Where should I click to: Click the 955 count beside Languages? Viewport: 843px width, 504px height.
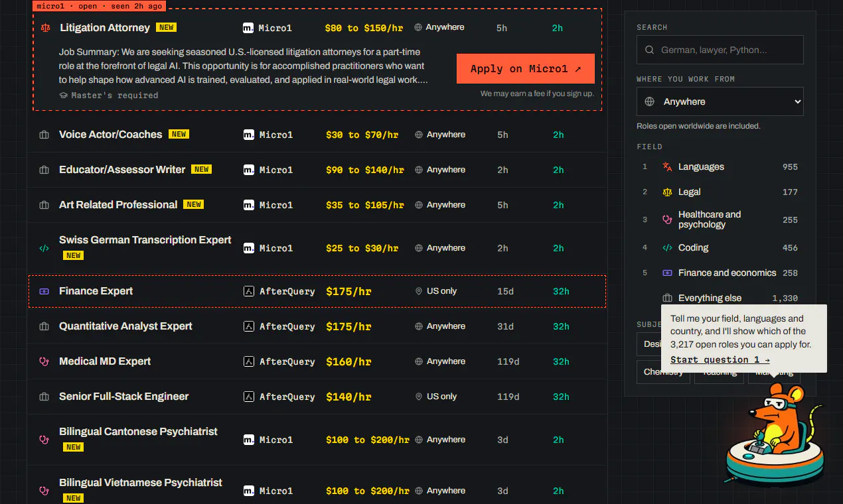pos(790,167)
